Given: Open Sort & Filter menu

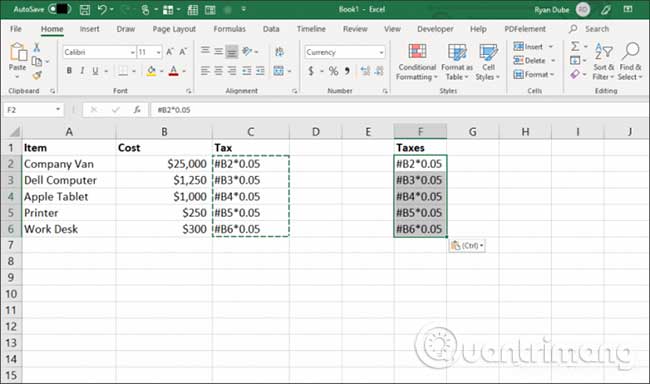Looking at the screenshot, I should pyautogui.click(x=604, y=62).
